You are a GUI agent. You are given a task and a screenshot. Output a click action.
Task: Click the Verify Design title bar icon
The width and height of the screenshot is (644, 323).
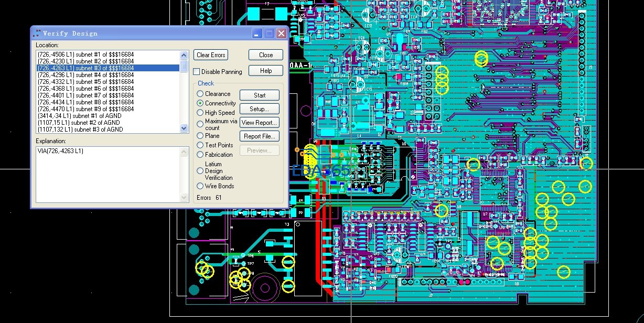click(x=37, y=34)
